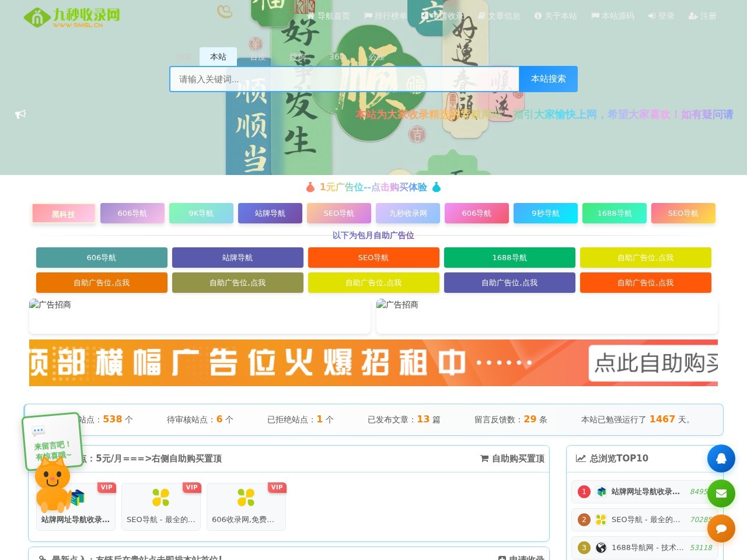This screenshot has width=747, height=560.
Task: Click the 本站搜索 search button
Action: pyautogui.click(x=547, y=79)
